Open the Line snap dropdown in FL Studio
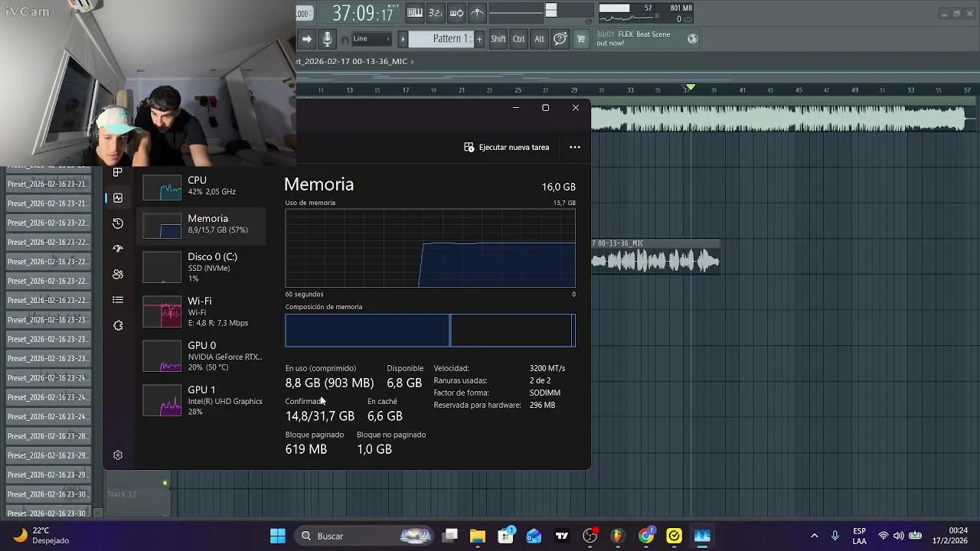Viewport: 980px width, 551px height. pyautogui.click(x=371, y=39)
